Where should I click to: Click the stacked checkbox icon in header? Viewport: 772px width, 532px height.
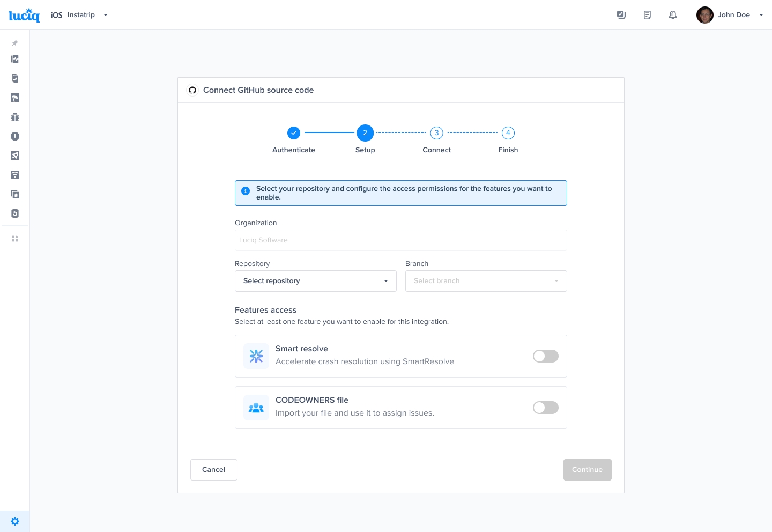(x=621, y=15)
